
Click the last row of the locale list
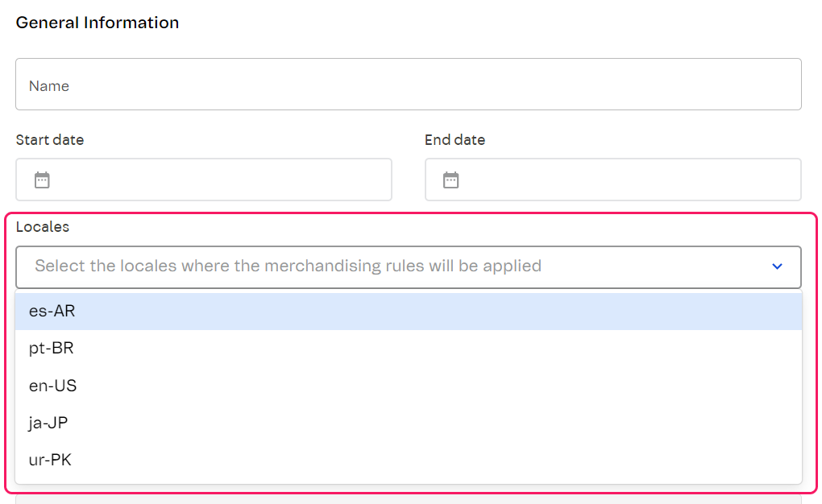click(x=408, y=461)
